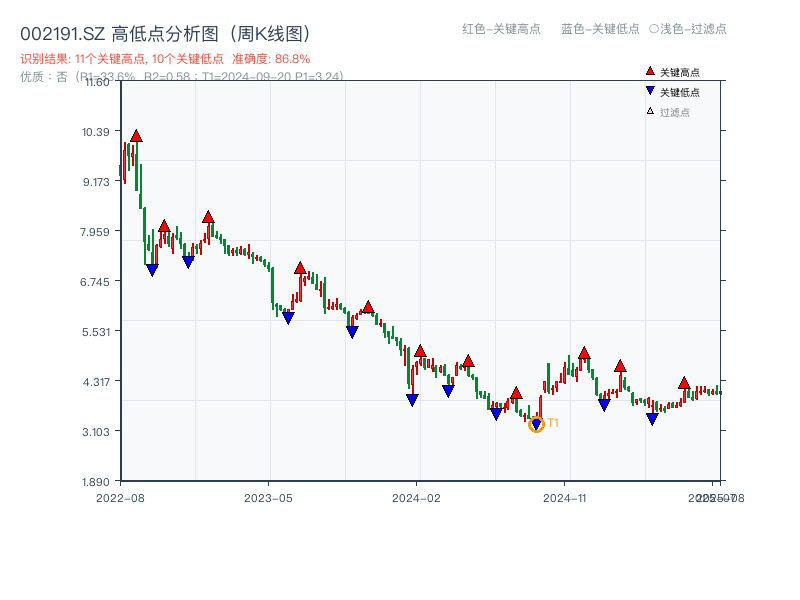Viewport: 800px width, 600px height.
Task: Click the white 过滤点 triangle legend icon
Action: coord(649,111)
